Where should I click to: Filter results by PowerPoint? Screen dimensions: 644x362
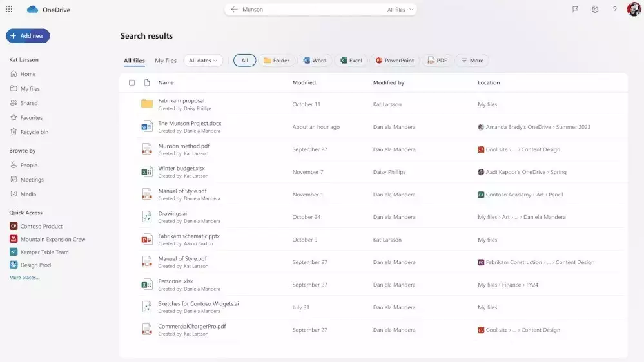coord(395,61)
